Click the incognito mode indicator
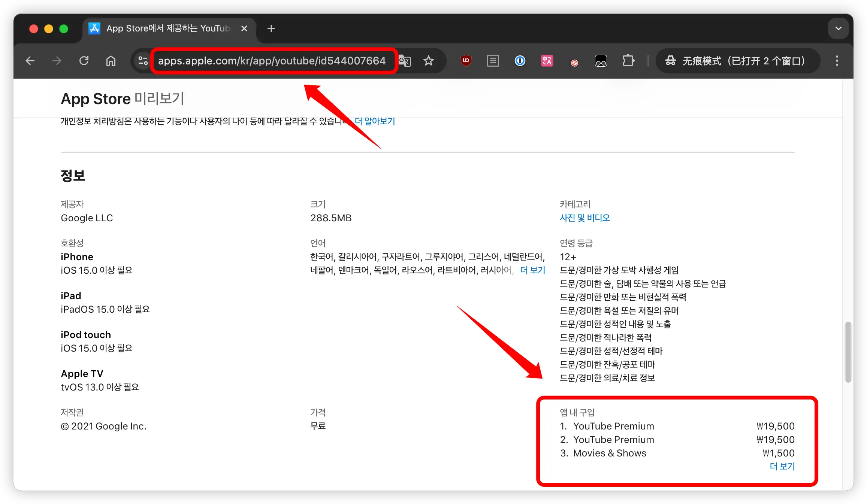The width and height of the screenshot is (867, 504). [x=737, y=61]
